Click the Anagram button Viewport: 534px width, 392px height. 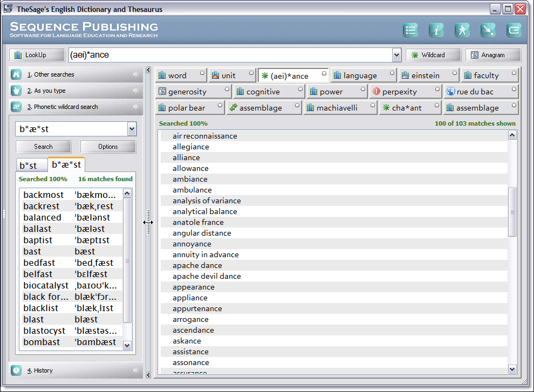[x=493, y=55]
